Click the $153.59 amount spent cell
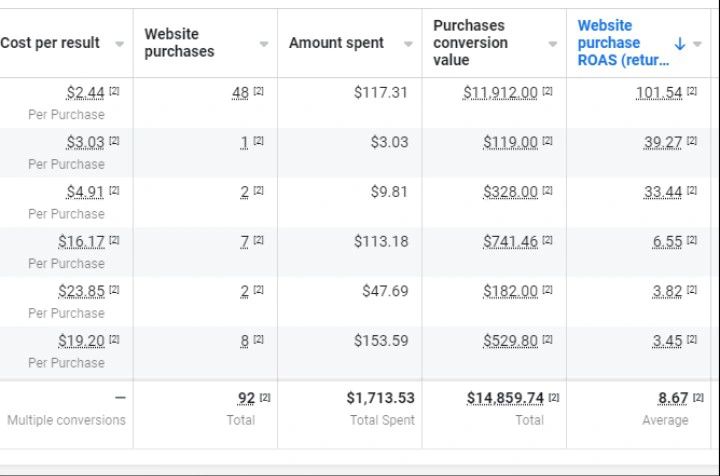This screenshot has height=476, width=720. point(381,341)
